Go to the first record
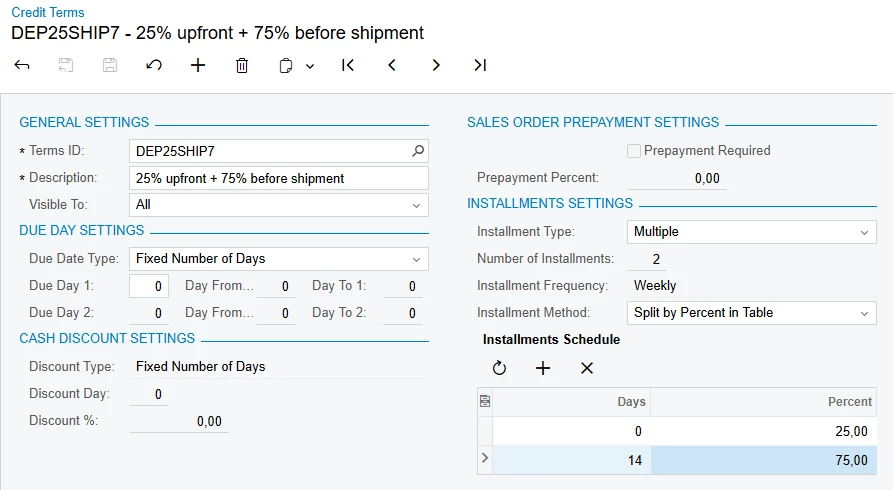 click(348, 65)
